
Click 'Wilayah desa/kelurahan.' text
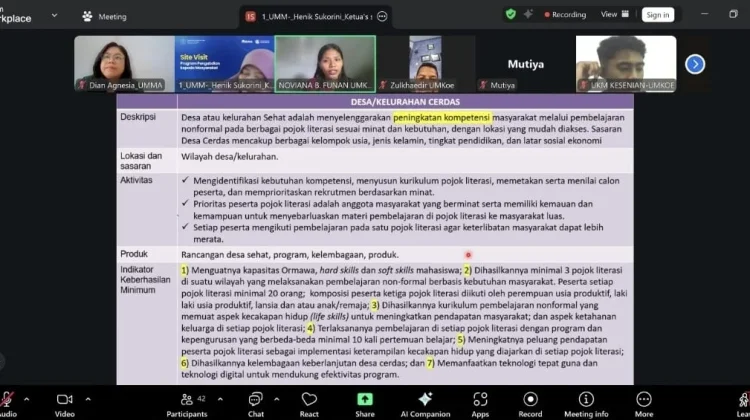point(230,156)
